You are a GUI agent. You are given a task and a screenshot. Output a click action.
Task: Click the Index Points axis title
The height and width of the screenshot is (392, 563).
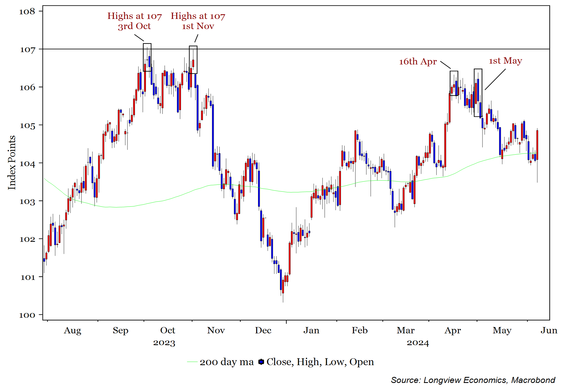click(x=12, y=163)
